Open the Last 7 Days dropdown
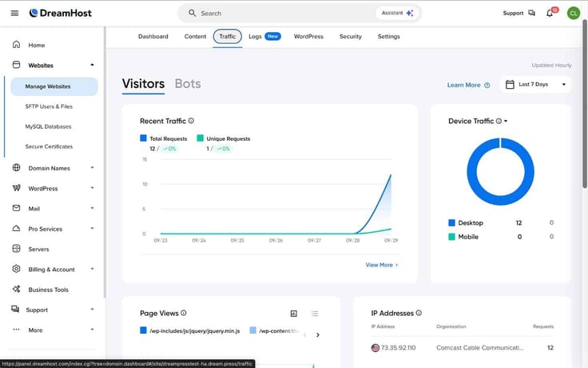Screen dimensions: 588x368 pyautogui.click(x=535, y=85)
